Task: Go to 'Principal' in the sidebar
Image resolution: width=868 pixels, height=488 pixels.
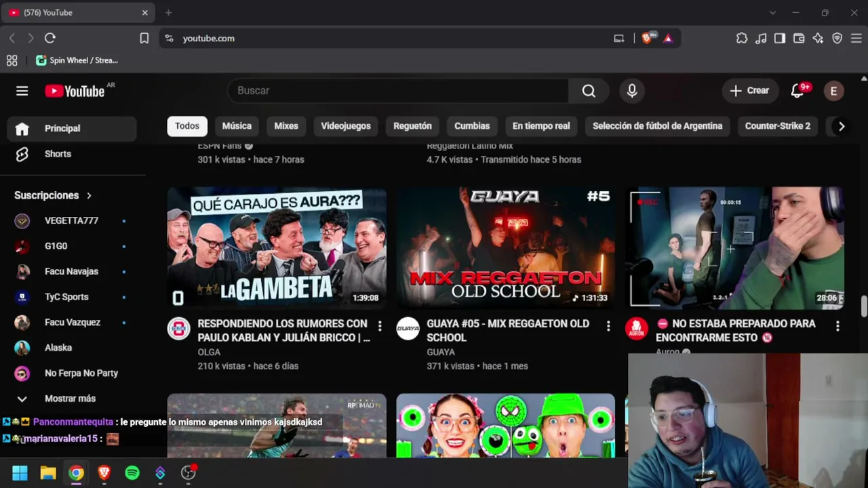Action: tap(72, 129)
